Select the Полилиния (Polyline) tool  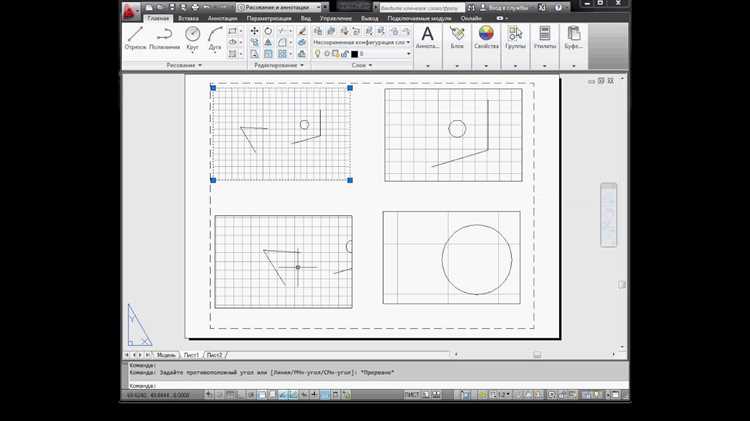165,38
